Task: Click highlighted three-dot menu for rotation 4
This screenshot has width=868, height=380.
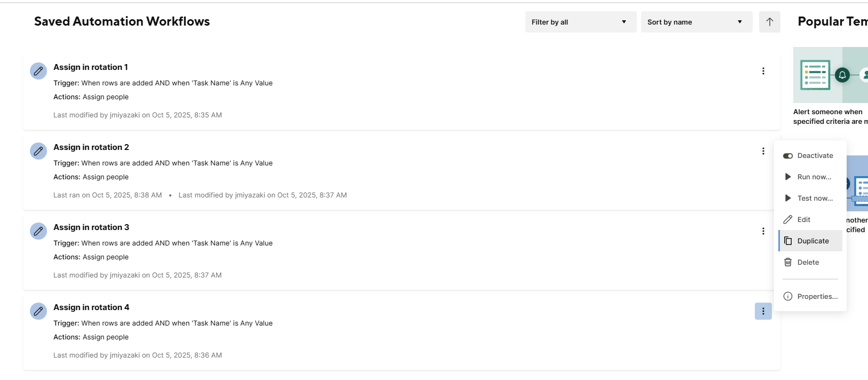Action: point(763,311)
